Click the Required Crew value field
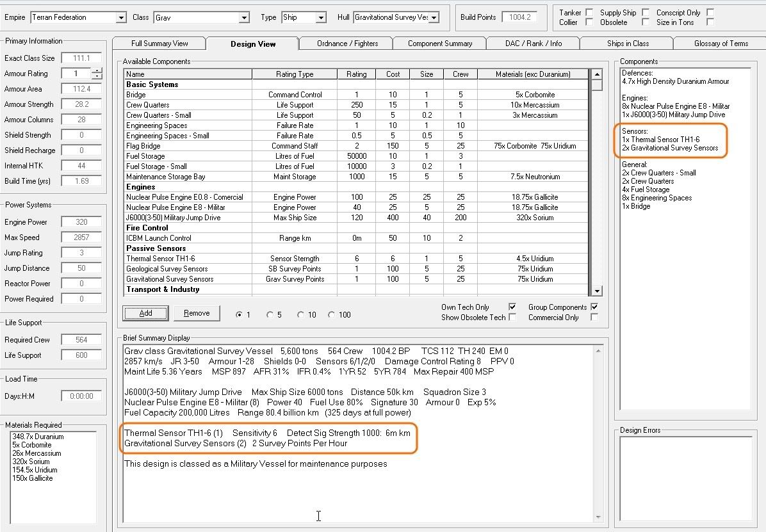The image size is (766, 532). point(81,340)
